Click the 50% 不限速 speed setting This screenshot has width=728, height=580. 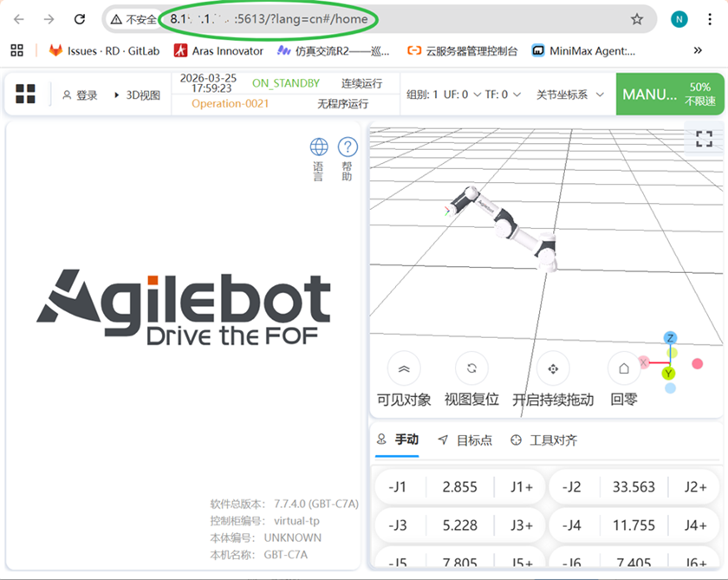click(x=700, y=94)
